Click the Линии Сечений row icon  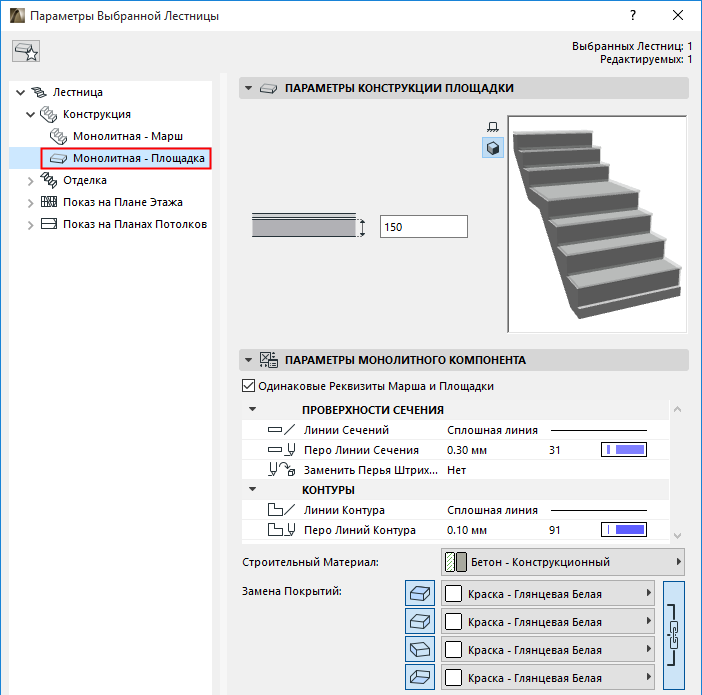tap(282, 430)
